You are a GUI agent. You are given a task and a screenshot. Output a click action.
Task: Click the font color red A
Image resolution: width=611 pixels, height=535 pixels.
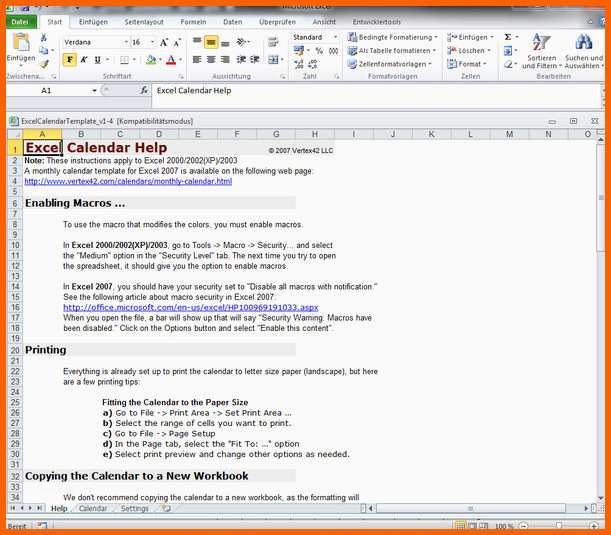pos(171,60)
